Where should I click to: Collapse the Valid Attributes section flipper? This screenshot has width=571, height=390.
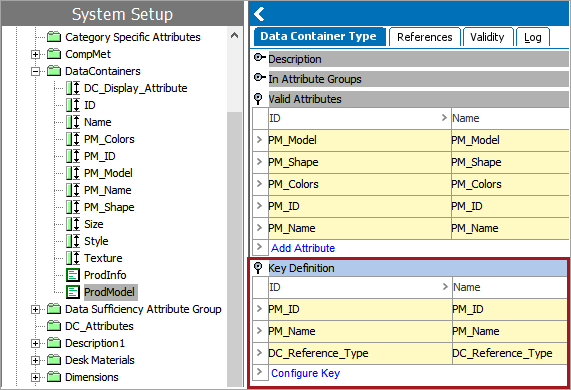tap(258, 99)
